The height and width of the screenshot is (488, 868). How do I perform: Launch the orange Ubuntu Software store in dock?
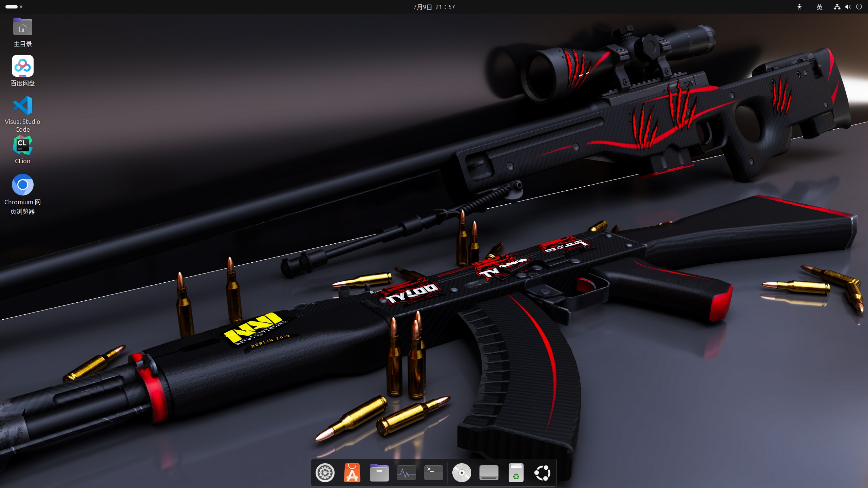[352, 473]
